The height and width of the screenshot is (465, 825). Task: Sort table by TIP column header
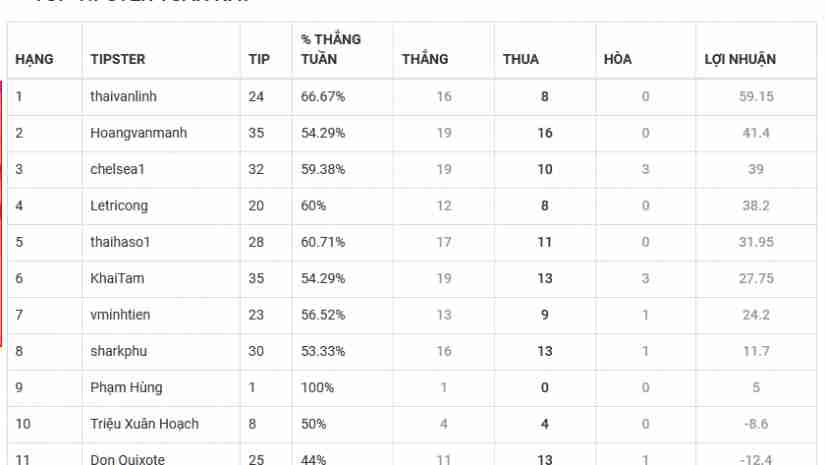(259, 59)
